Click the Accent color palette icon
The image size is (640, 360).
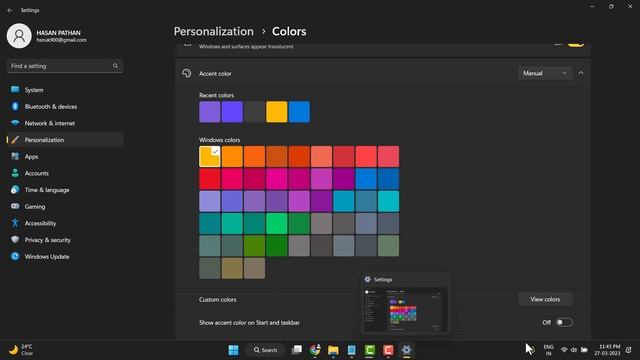(x=187, y=73)
